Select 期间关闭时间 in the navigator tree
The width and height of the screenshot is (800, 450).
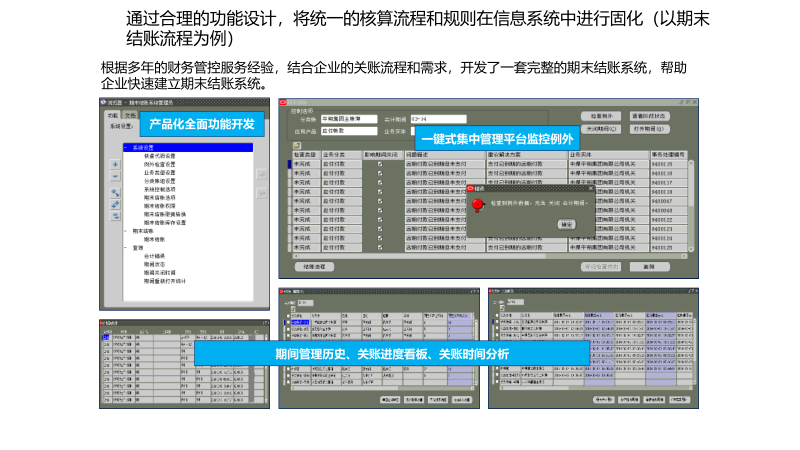160,273
